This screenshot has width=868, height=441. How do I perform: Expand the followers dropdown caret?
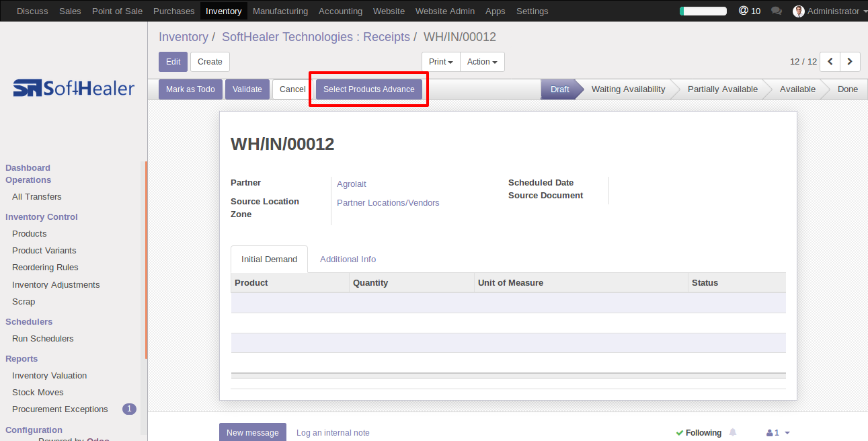pyautogui.click(x=787, y=433)
